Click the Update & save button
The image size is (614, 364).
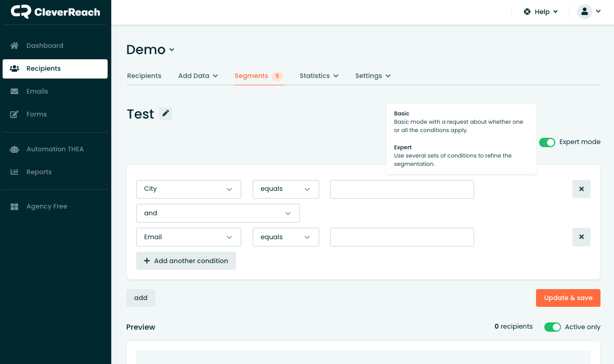coord(568,298)
